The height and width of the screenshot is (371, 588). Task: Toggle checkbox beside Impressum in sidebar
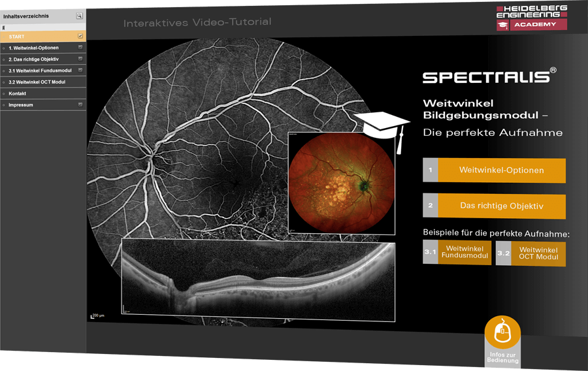80,105
